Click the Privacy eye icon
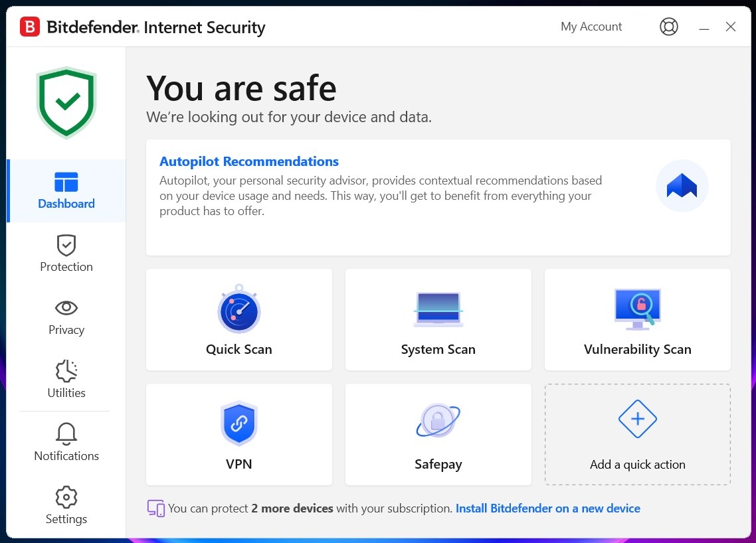 tap(66, 308)
